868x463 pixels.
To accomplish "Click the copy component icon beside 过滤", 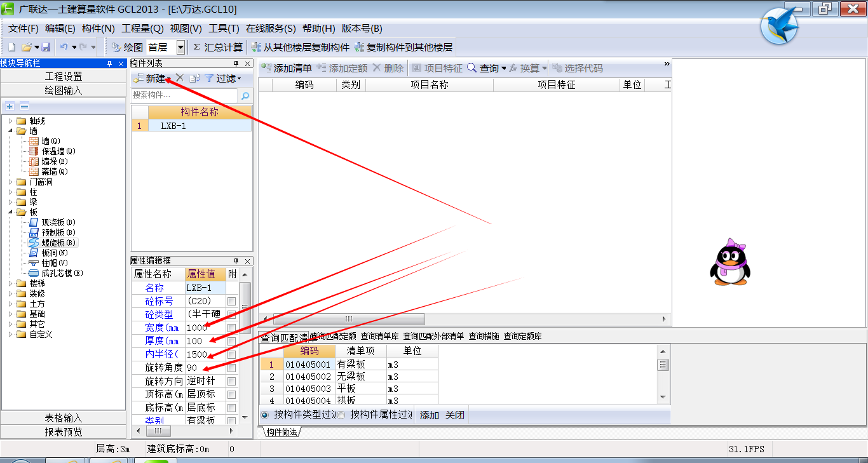I will click(195, 78).
